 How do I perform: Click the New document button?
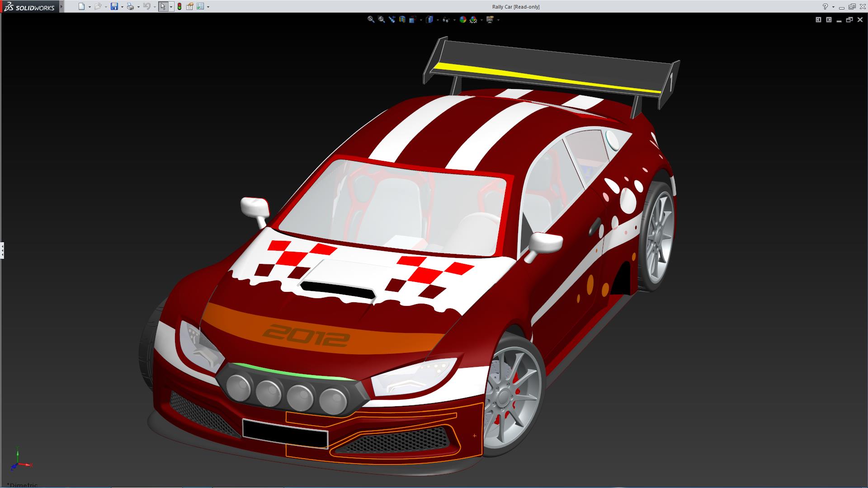click(x=81, y=7)
